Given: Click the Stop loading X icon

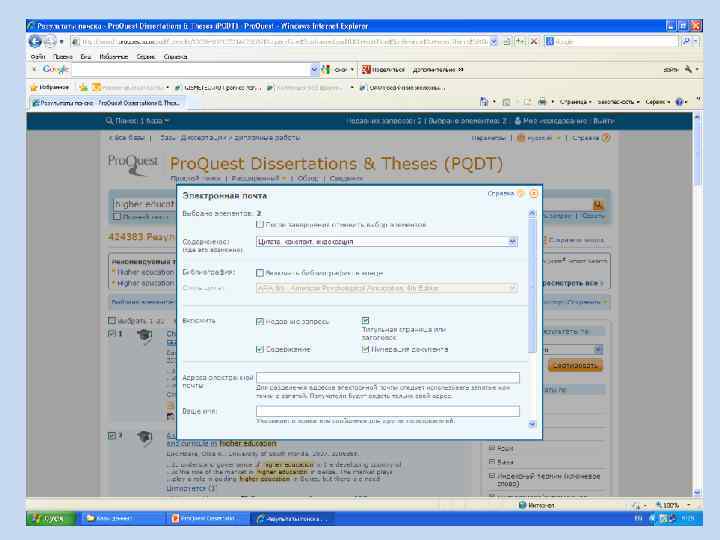Looking at the screenshot, I should [534, 41].
